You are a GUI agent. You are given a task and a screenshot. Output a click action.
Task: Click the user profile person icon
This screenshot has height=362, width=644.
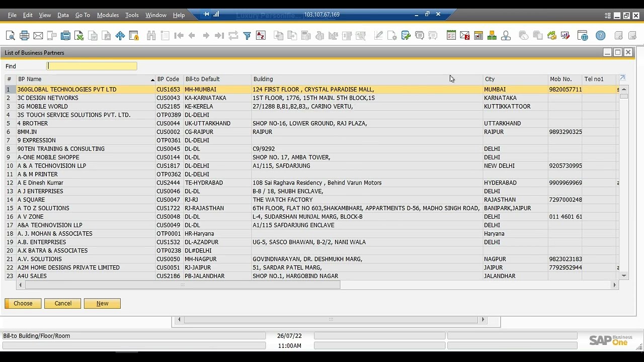point(506,36)
